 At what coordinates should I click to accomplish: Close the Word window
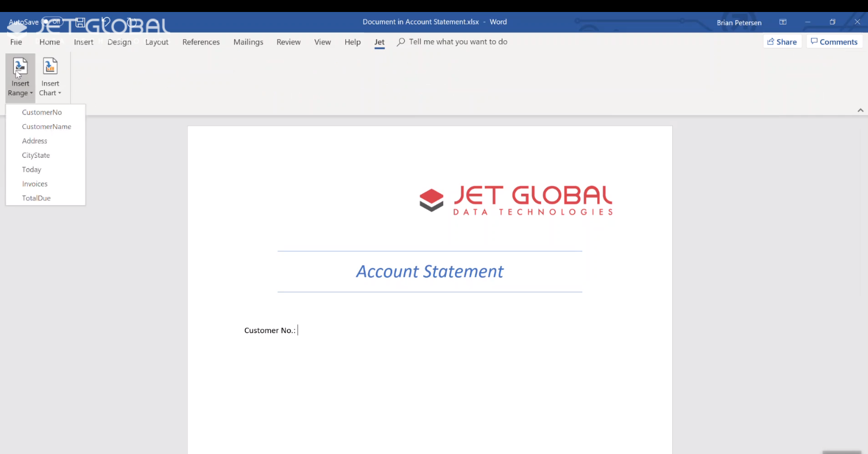tap(857, 22)
